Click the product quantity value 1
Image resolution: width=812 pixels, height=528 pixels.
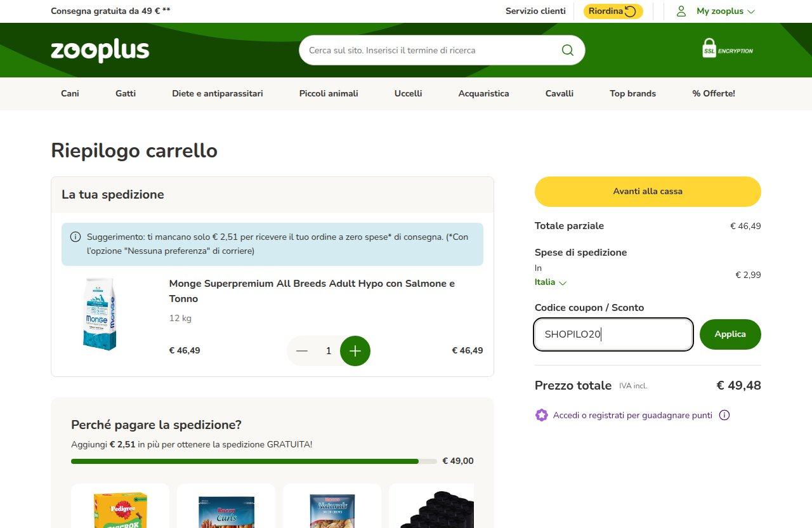coord(328,351)
